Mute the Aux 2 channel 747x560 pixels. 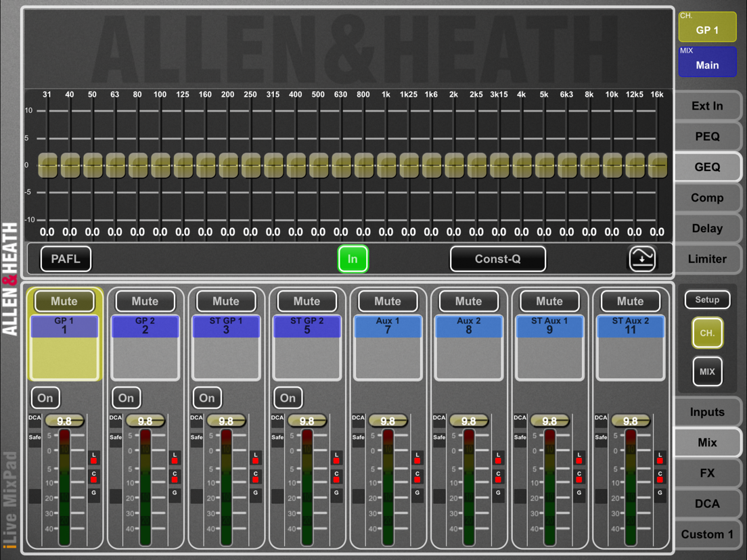469,301
